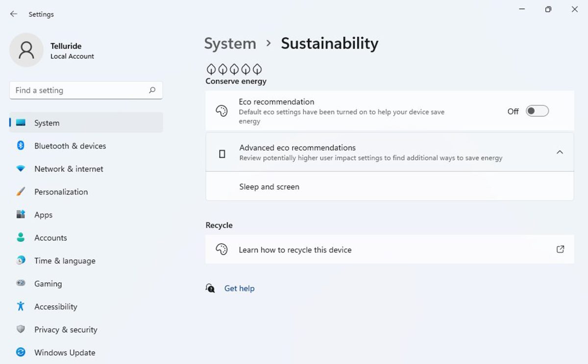The width and height of the screenshot is (588, 364).
Task: Click the Accessibility figure icon
Action: click(21, 306)
